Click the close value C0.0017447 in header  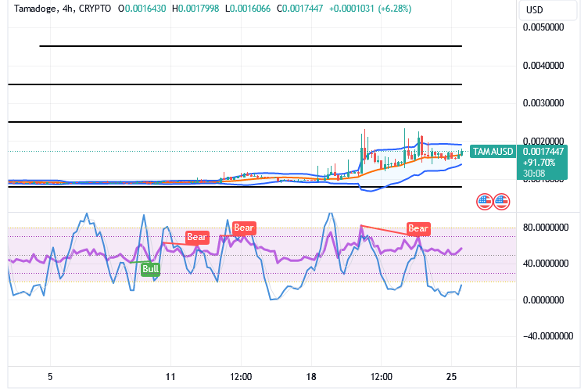pyautogui.click(x=300, y=9)
